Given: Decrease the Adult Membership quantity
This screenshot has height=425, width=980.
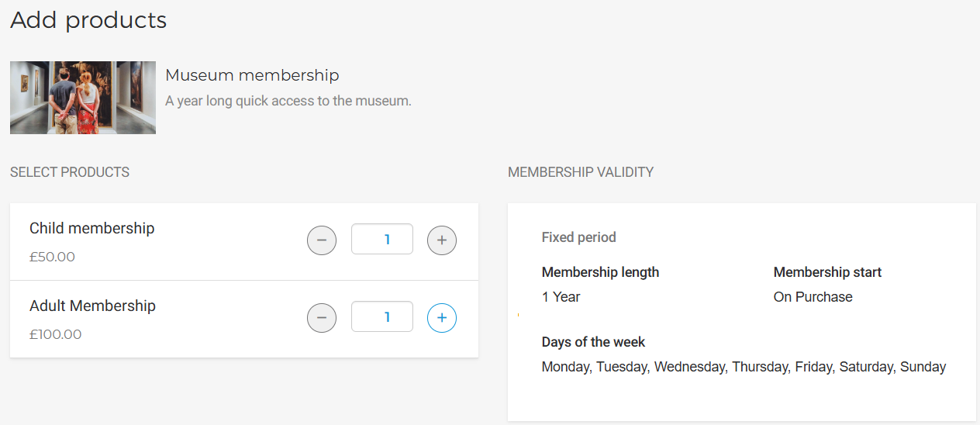Looking at the screenshot, I should [x=322, y=318].
